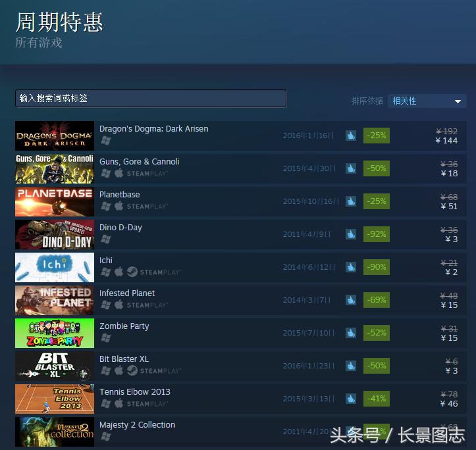Click the -25% discount badge for Dragon's Dogma
The image size is (476, 450).
(377, 136)
